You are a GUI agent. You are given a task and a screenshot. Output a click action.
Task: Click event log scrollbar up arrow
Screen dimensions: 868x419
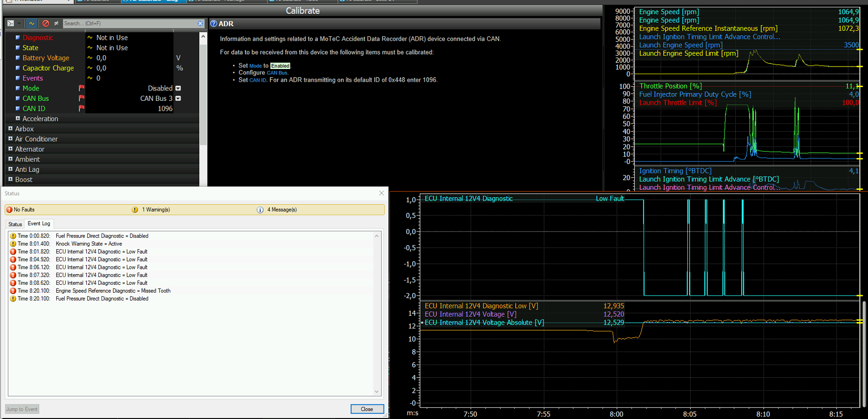tap(377, 236)
